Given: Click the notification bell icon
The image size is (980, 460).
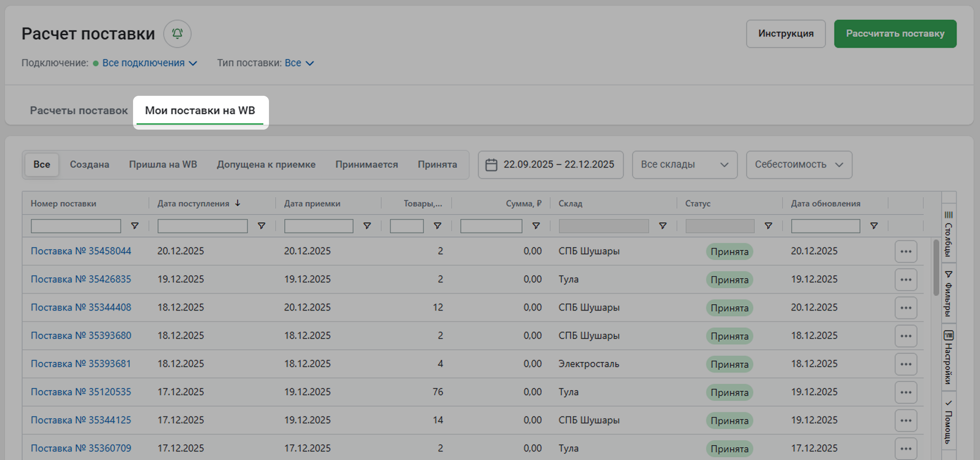Looking at the screenshot, I should click(177, 33).
